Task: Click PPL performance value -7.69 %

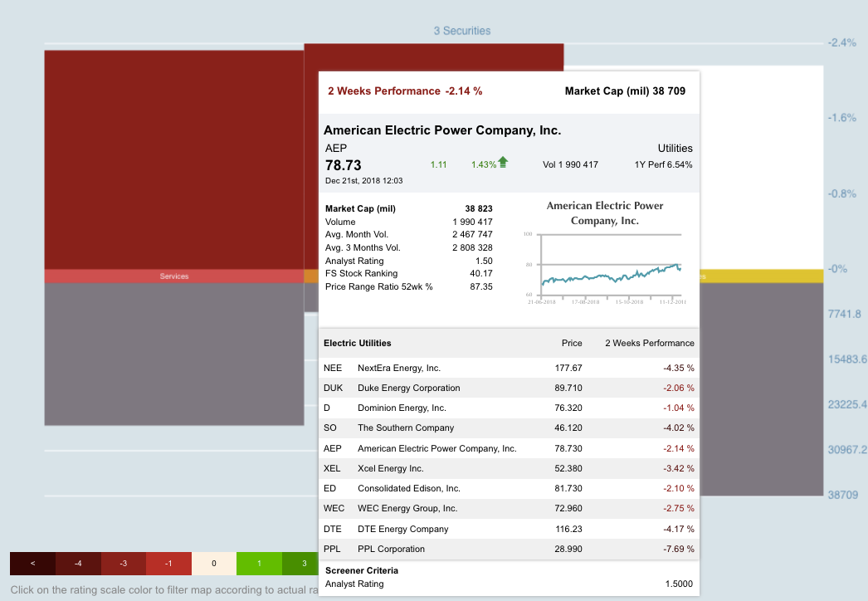Action: point(679,549)
